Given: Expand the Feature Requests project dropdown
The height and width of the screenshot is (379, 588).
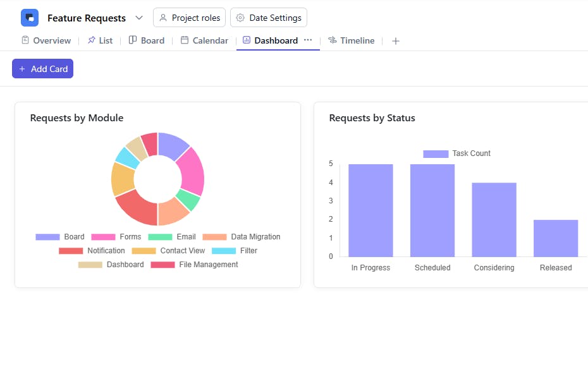Looking at the screenshot, I should [x=138, y=18].
